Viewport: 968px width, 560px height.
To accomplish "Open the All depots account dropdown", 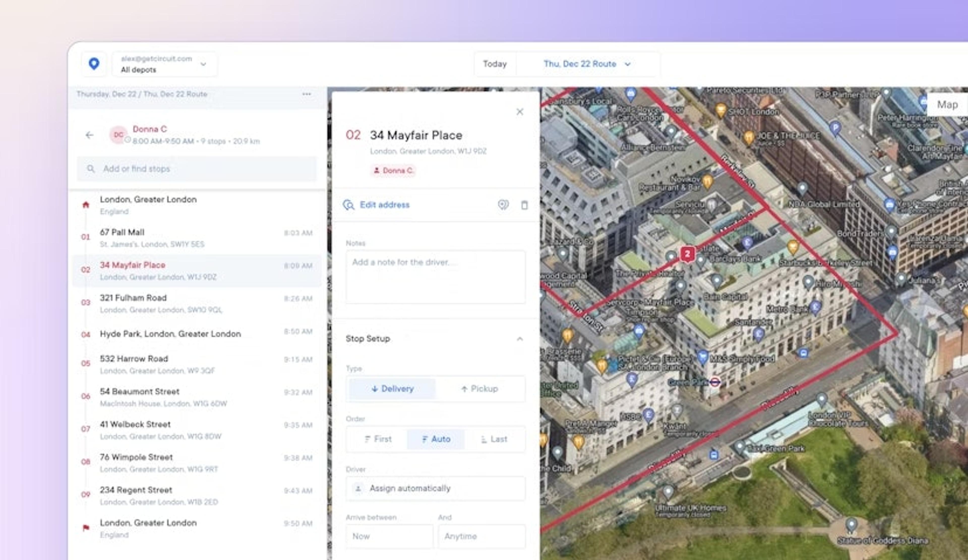I will (x=164, y=64).
